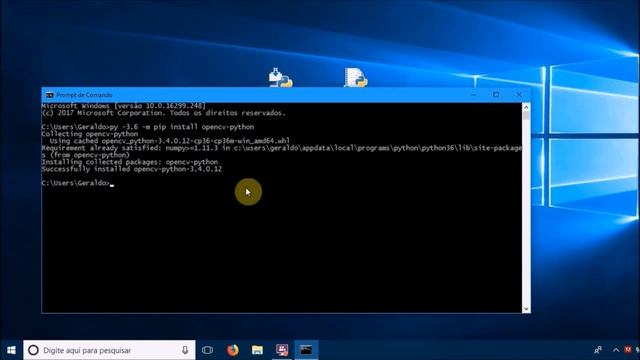Show hidden system tray icons
The image size is (640, 360).
coord(616,350)
